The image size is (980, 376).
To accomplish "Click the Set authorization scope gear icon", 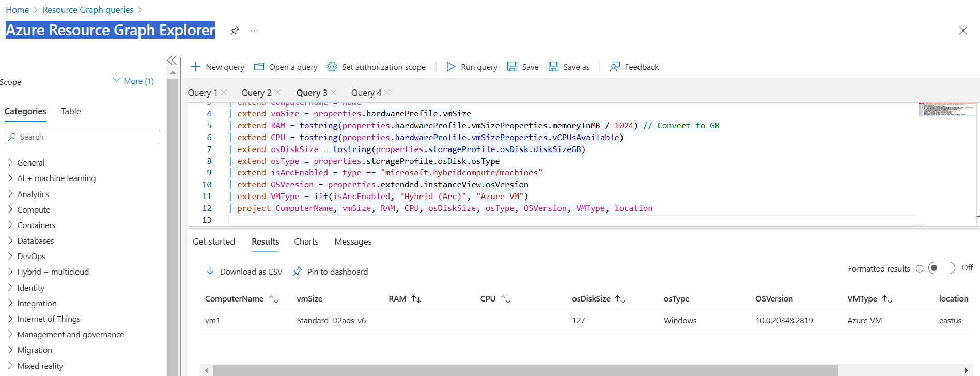I will click(332, 67).
